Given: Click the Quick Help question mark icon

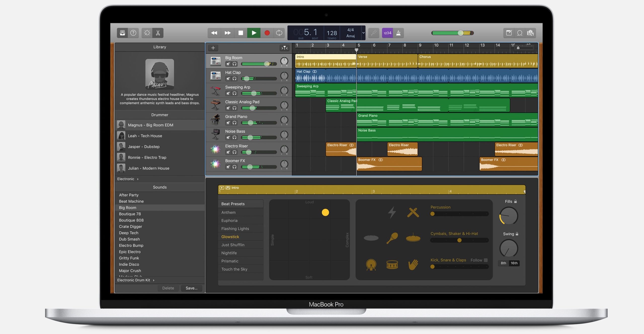Looking at the screenshot, I should click(x=133, y=33).
